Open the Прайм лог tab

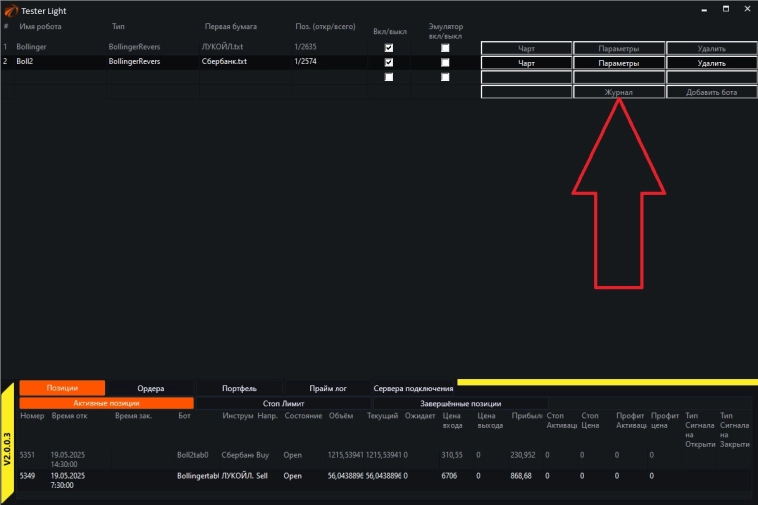pyautogui.click(x=328, y=388)
